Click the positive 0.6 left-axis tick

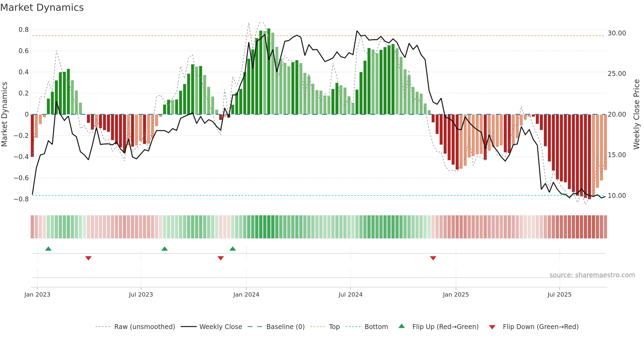pos(24,51)
